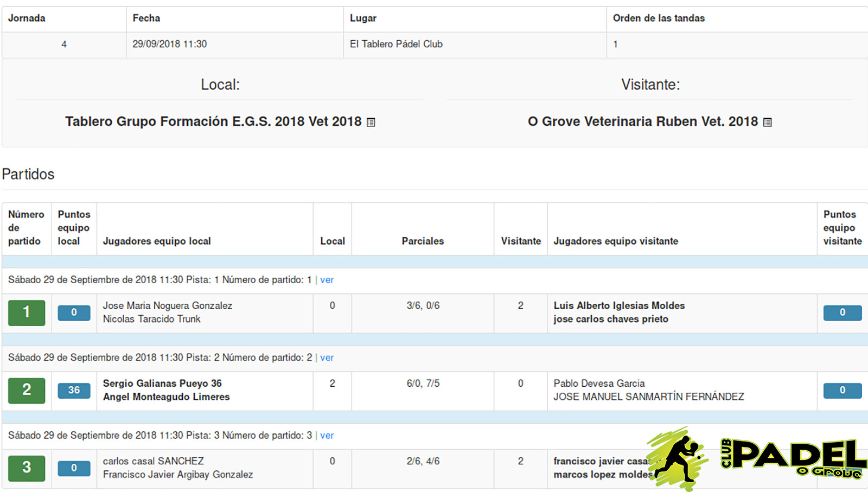
Task: Click the padel player silhouette logo
Action: click(678, 459)
